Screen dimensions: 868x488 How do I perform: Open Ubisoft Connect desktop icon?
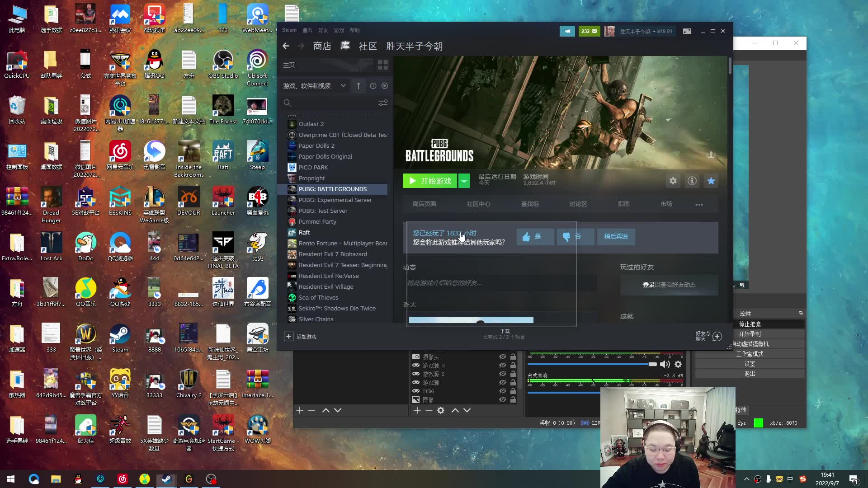[x=257, y=68]
